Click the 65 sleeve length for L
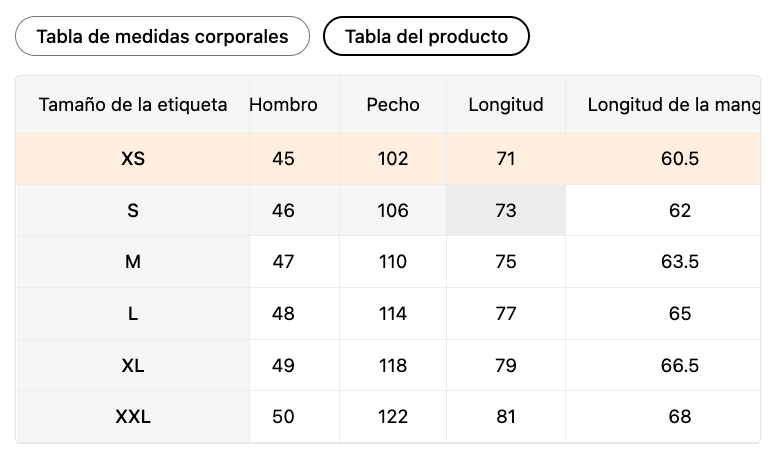 pyautogui.click(x=680, y=314)
